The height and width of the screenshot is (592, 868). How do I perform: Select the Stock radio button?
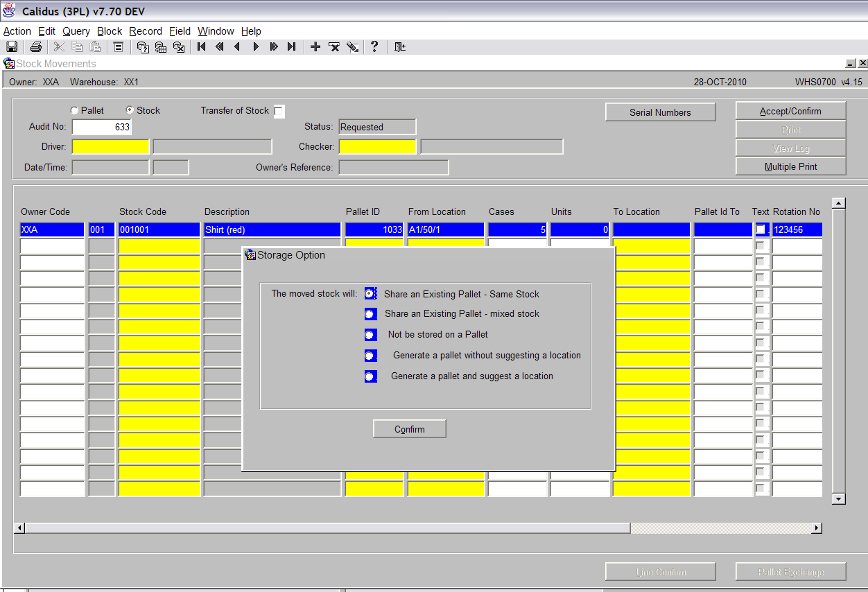pyautogui.click(x=130, y=110)
